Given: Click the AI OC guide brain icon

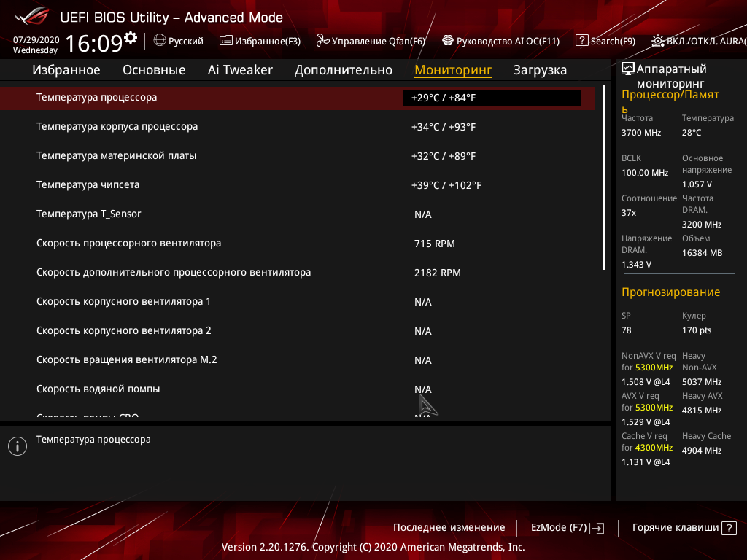Looking at the screenshot, I should 448,41.
